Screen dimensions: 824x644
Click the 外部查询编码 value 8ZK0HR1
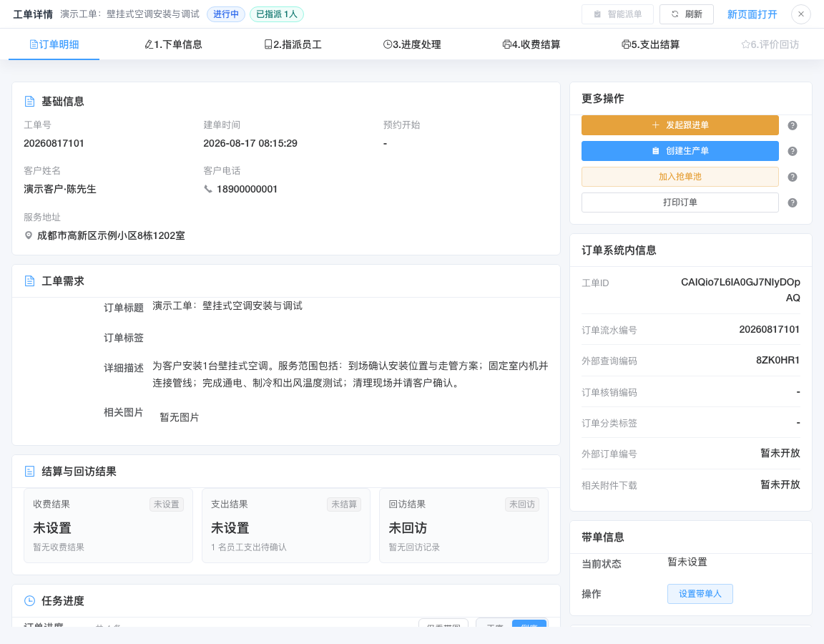778,360
